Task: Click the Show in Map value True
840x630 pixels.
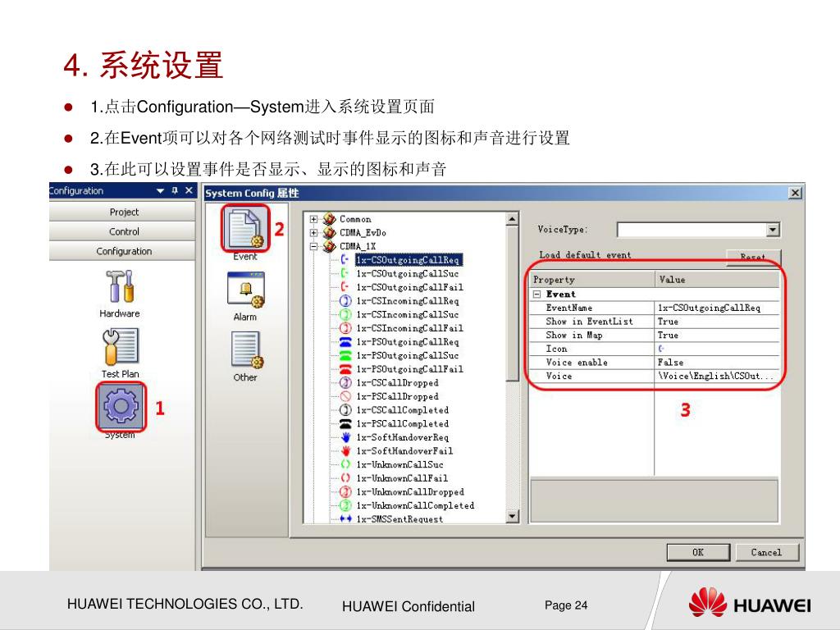Action: pyautogui.click(x=717, y=335)
